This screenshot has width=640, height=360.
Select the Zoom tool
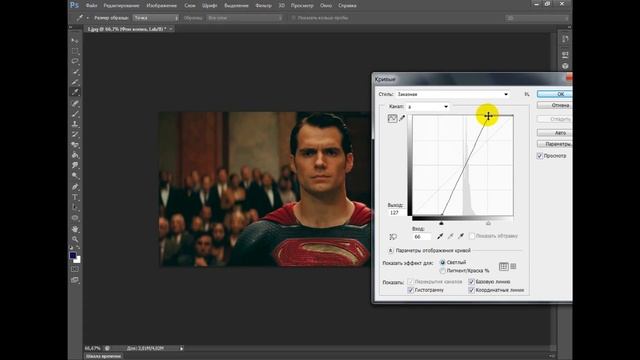[x=75, y=239]
